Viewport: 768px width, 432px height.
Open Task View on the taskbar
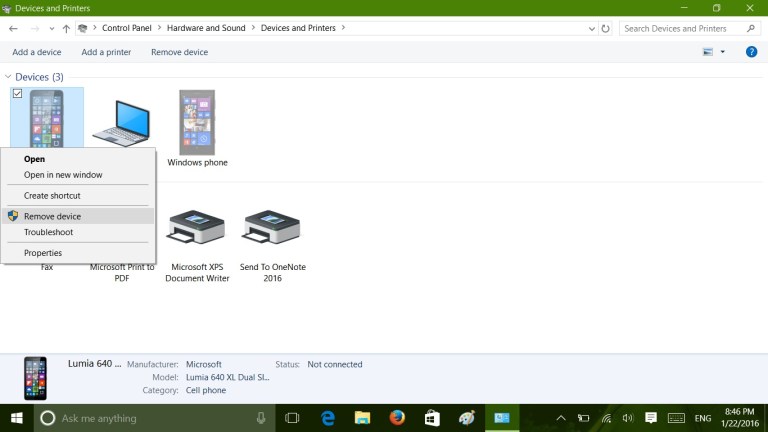coord(292,418)
